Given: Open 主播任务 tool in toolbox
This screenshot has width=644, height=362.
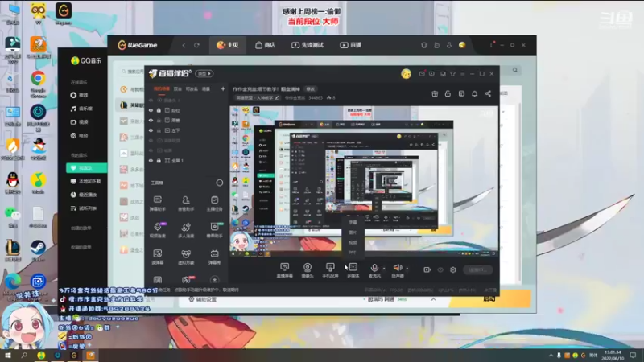Looking at the screenshot, I should tap(214, 203).
